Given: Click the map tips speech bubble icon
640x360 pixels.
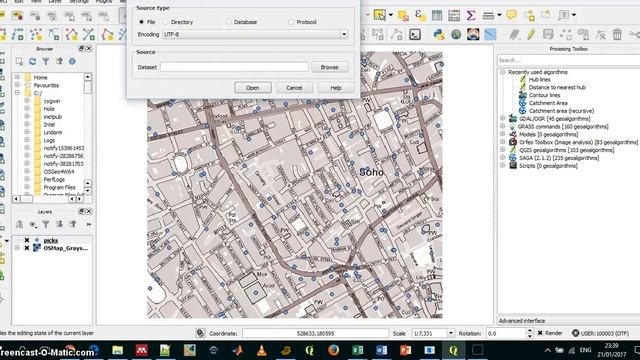Looking at the screenshot, I should point(511,15).
